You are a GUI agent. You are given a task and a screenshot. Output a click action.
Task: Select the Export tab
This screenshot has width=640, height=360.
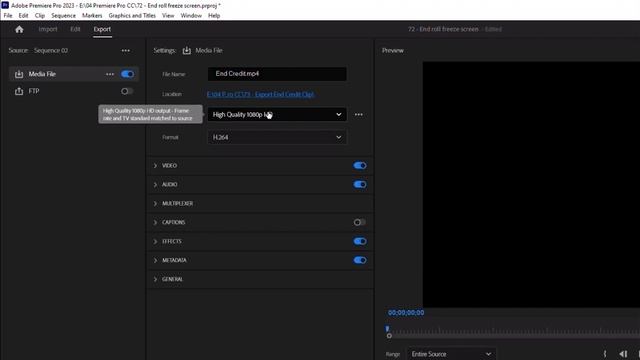[102, 29]
